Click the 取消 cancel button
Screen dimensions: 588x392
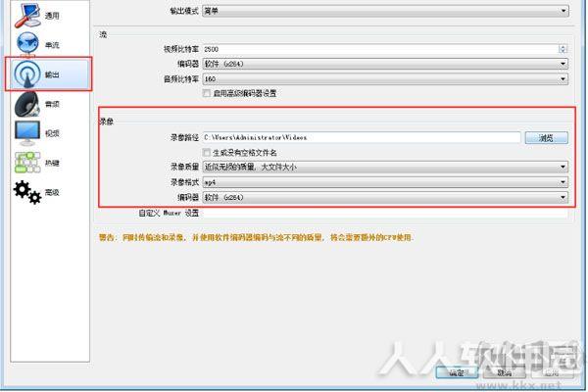(x=505, y=372)
